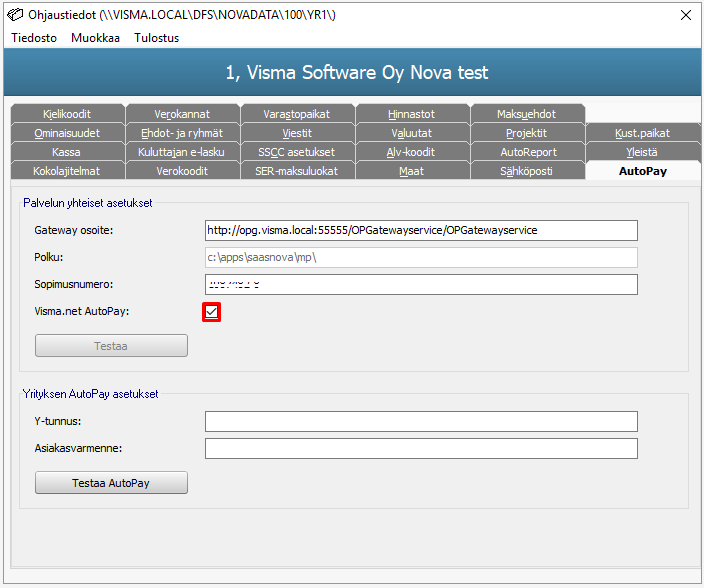Viewport: 704px width, 588px height.
Task: Open the Varastopaikat tab
Action: (x=297, y=114)
